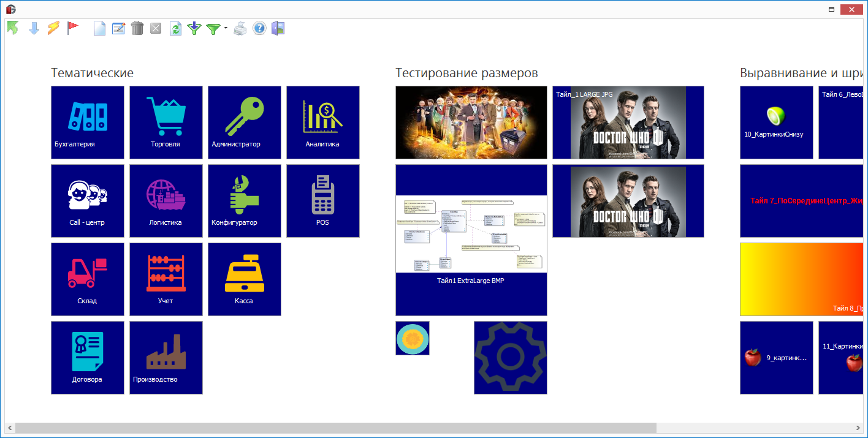Screen dimensions: 868x438
Task: Click the Тайл_1 LARGE JPG Doctor Who thumbnail
Action: tap(628, 122)
